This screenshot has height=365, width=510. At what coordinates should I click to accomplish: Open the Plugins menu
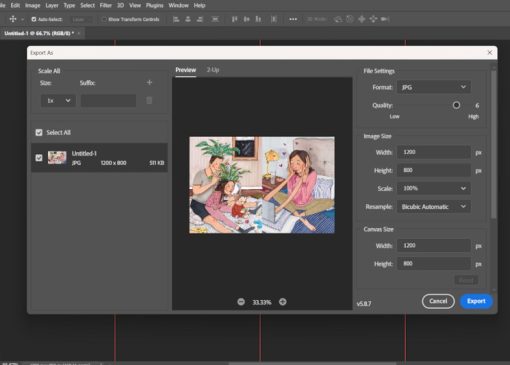[155, 5]
